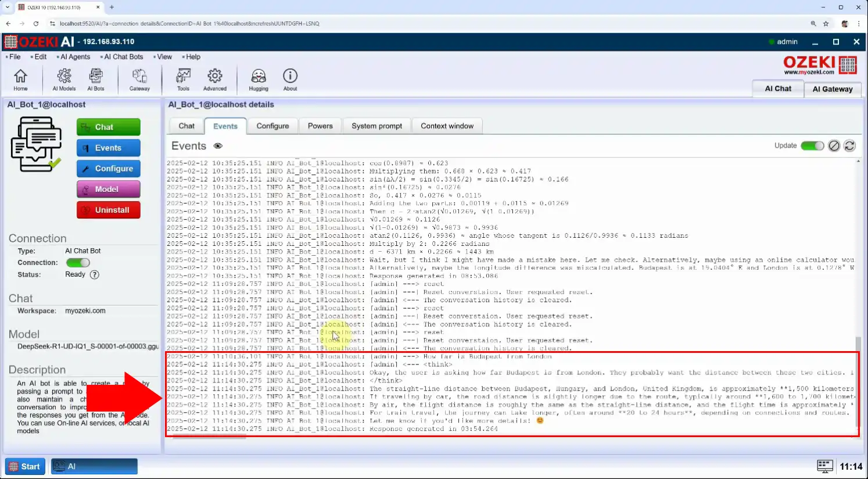Viewport: 868px width, 479px height.
Task: Click the eye icon beside Events heading
Action: (x=218, y=146)
